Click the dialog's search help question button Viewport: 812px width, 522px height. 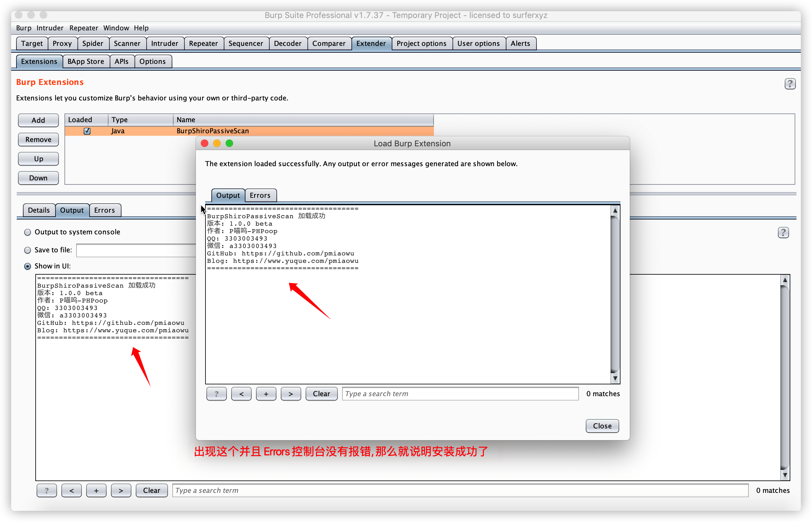point(216,394)
